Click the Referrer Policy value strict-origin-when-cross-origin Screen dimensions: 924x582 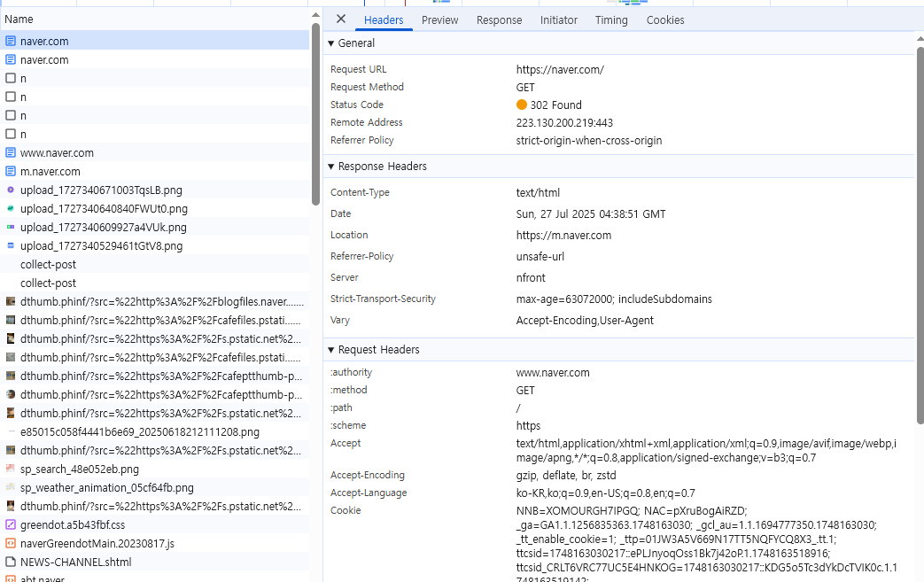(589, 140)
